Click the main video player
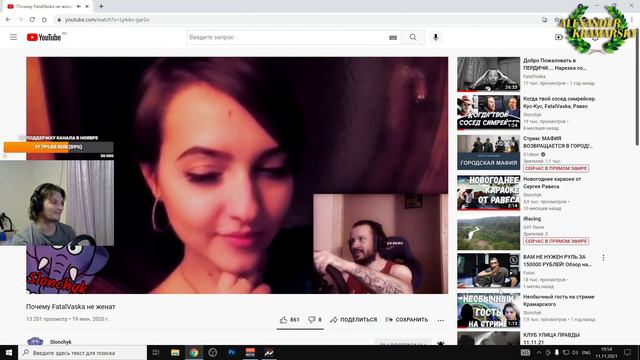Image resolution: width=640 pixels, height=360 pixels. [237, 175]
